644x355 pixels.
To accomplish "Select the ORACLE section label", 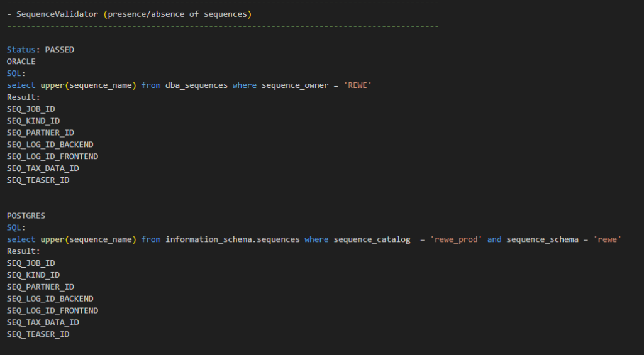I will (x=21, y=62).
